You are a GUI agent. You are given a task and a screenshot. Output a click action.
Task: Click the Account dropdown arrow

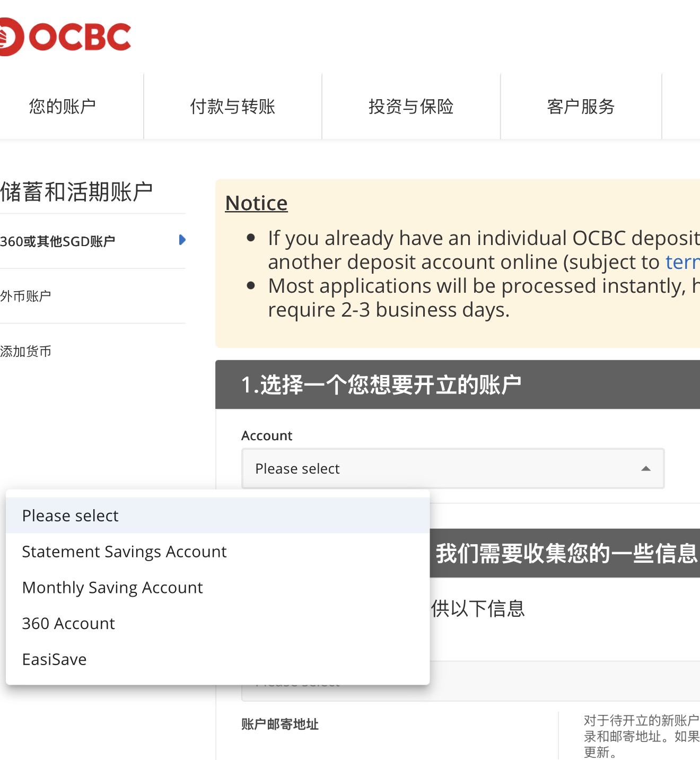(x=646, y=468)
